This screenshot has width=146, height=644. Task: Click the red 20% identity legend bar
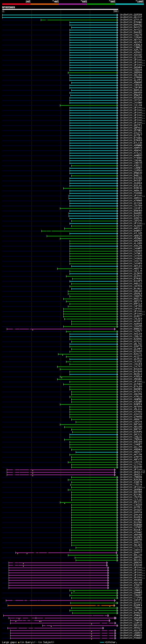(16, 4)
